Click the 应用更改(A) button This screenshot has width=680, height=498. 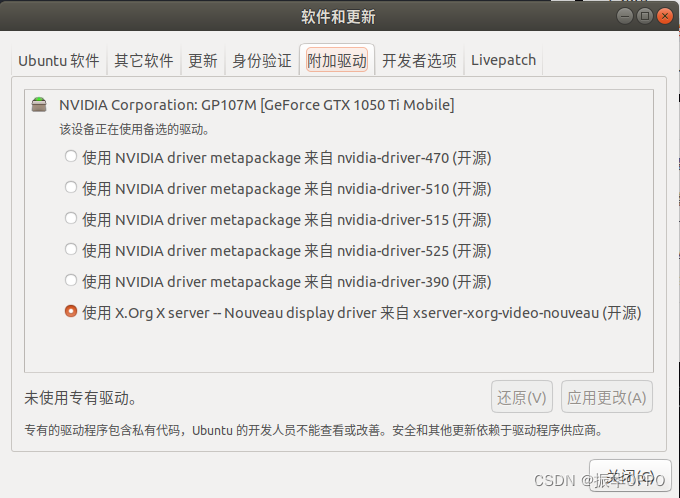[x=607, y=397]
